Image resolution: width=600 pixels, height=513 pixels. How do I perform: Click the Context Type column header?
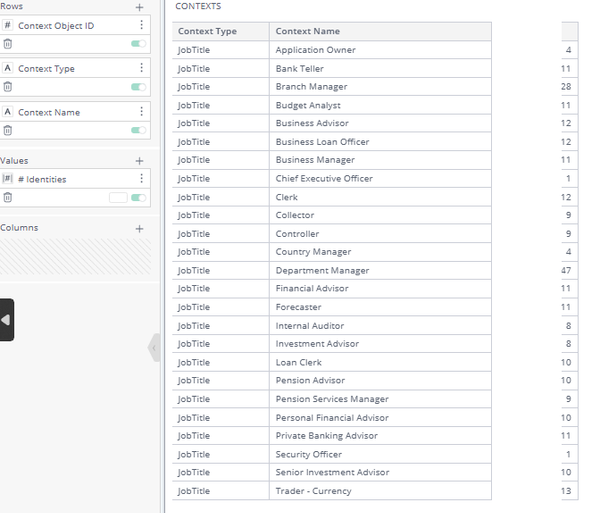point(207,31)
